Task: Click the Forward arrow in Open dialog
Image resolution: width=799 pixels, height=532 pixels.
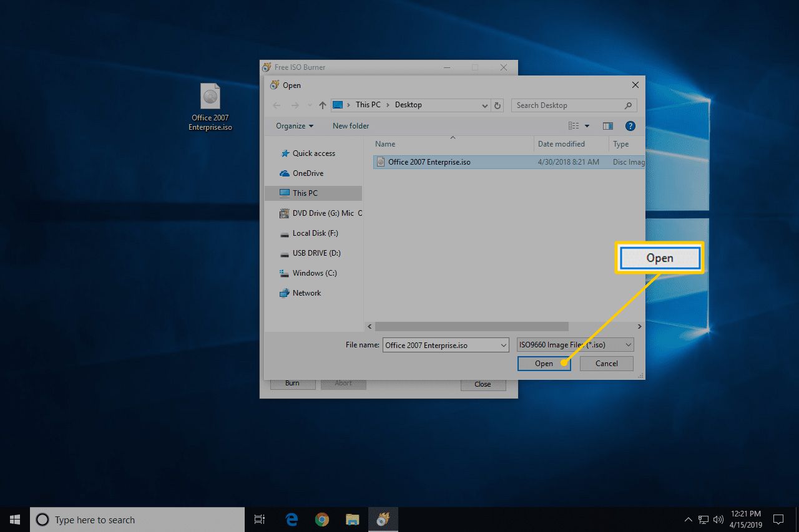Action: click(x=295, y=105)
